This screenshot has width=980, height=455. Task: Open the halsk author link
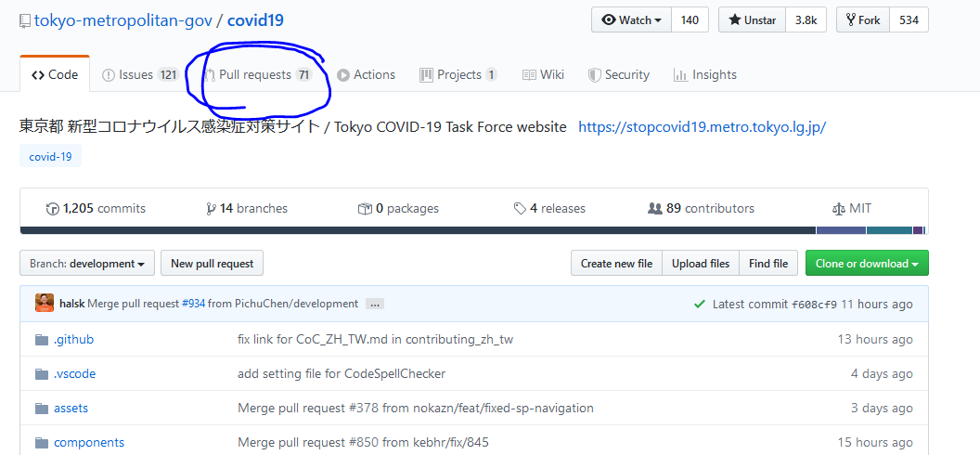click(71, 304)
